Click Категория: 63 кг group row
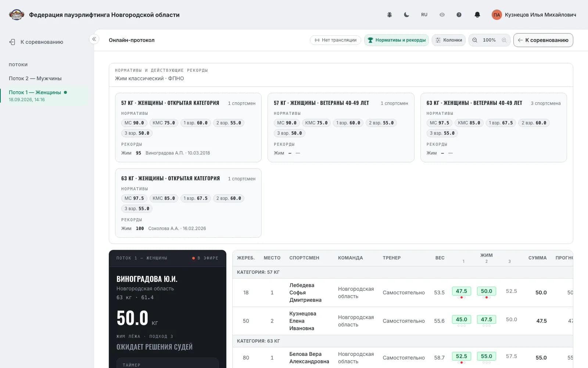588x368 pixels. [x=402, y=341]
